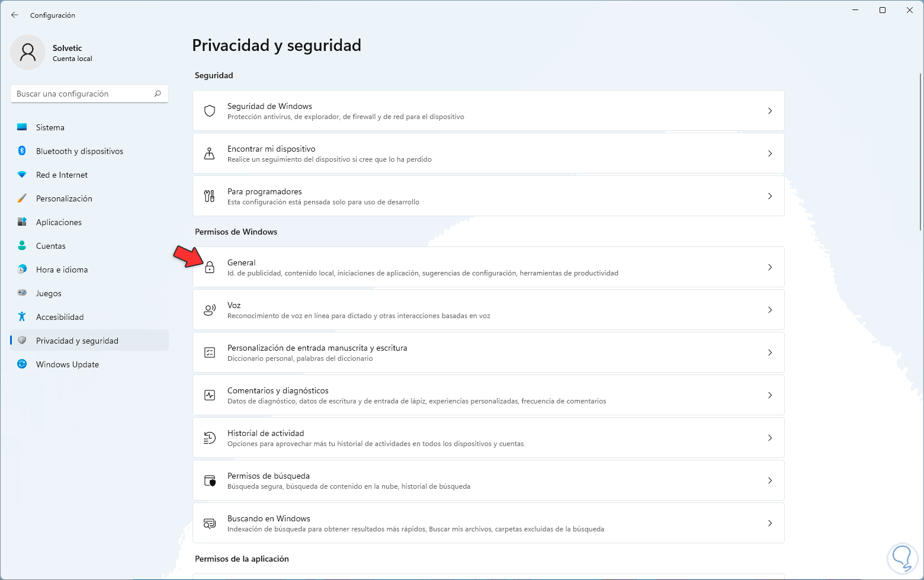Click the Comentarios y diagnósticos icon

click(x=210, y=395)
